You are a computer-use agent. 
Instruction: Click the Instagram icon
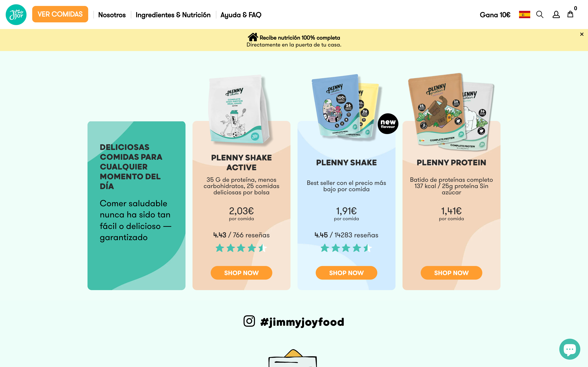[249, 321]
